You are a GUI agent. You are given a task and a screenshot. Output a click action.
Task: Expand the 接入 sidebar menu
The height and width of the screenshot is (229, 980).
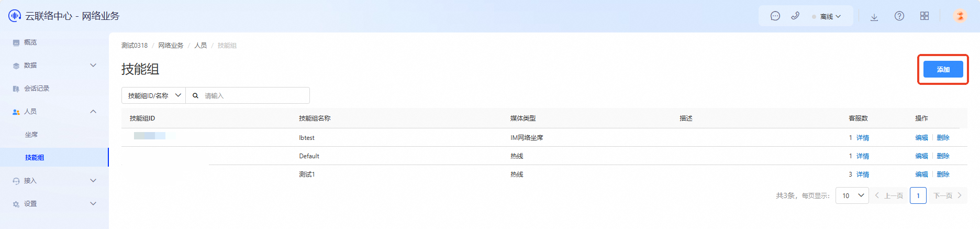[54, 181]
